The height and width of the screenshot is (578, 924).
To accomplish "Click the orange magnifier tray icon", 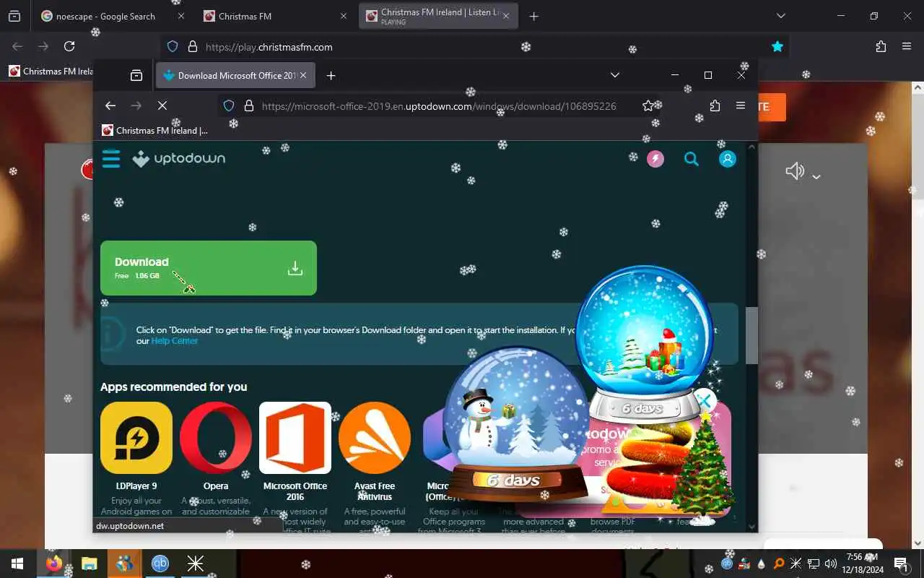I will point(779,564).
